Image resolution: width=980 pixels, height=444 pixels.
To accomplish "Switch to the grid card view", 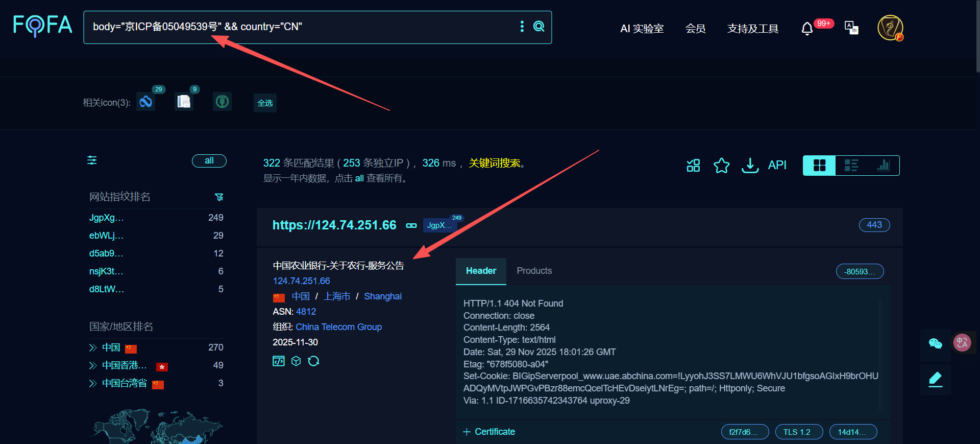I will 819,166.
